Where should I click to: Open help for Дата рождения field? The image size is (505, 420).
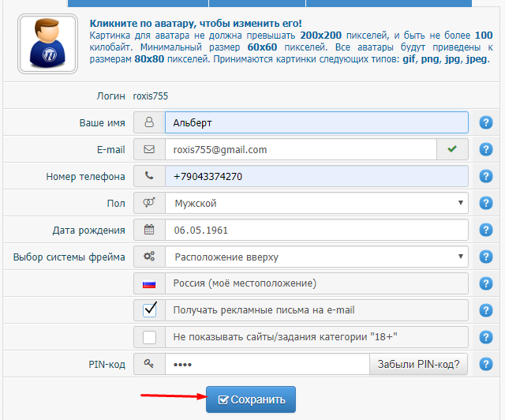(x=486, y=230)
